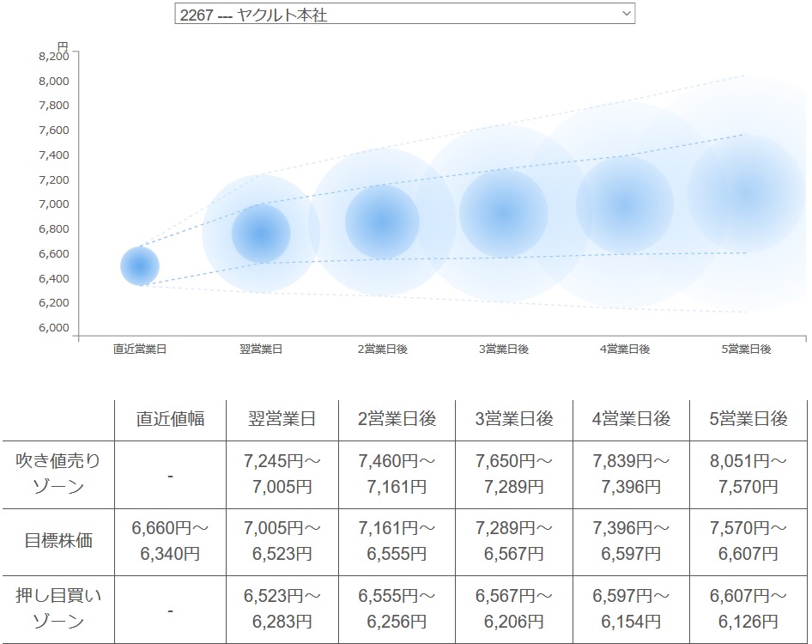Click the 6,600 y-axis tick label

(54, 253)
